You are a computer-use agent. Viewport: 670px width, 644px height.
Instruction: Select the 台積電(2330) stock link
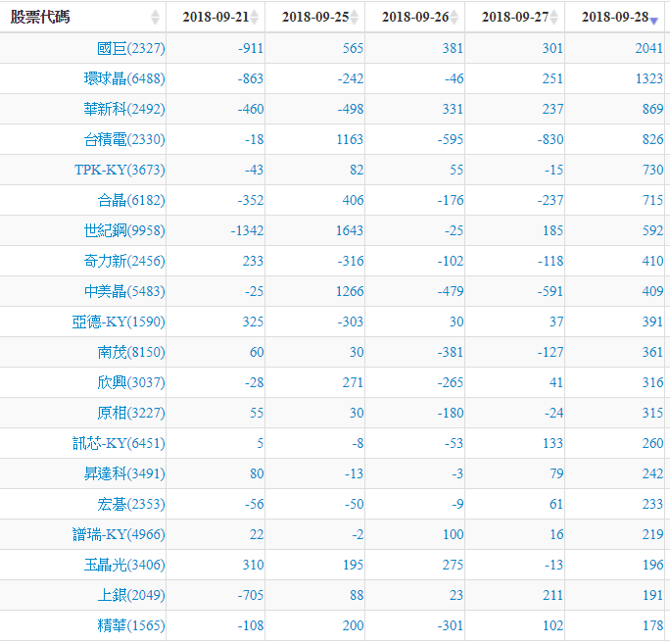[124, 140]
